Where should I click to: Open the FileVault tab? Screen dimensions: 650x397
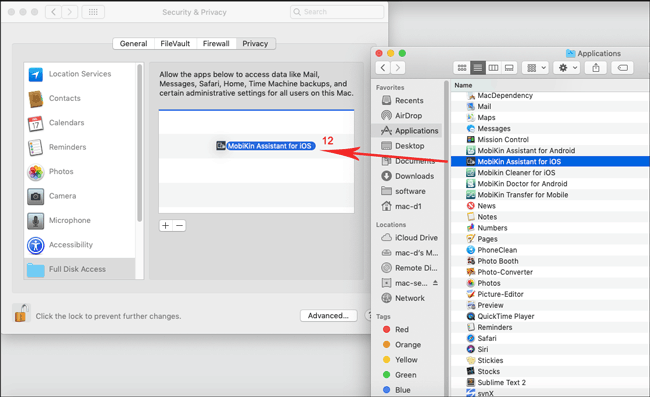click(175, 44)
